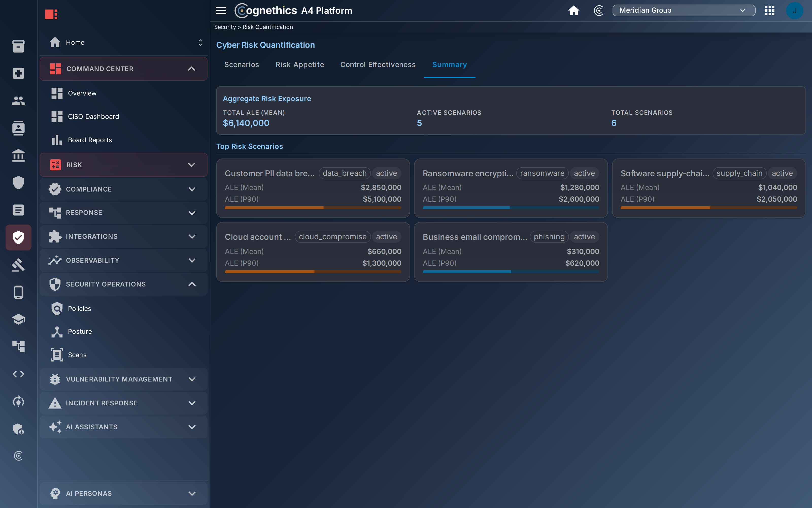
Task: Switch to the Risk Appetite tab
Action: pyautogui.click(x=300, y=65)
